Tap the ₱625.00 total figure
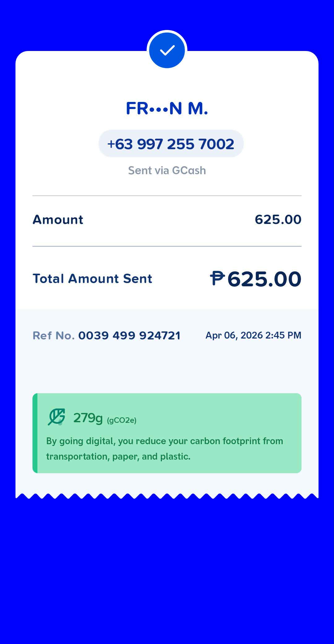 256,279
